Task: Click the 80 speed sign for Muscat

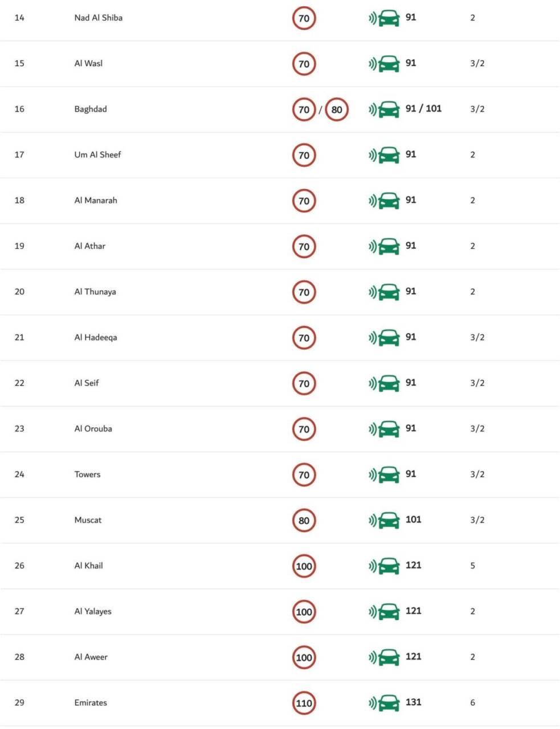Action: pos(304,520)
